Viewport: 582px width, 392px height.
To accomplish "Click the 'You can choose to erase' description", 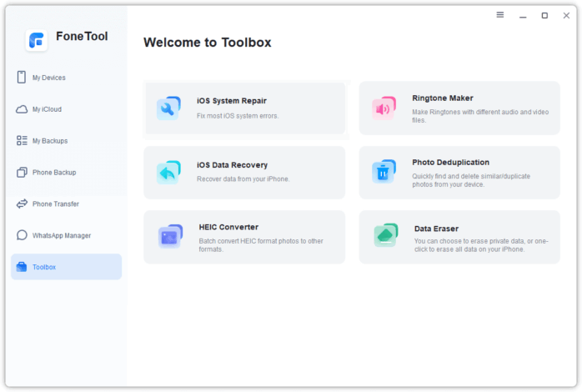I will point(481,245).
